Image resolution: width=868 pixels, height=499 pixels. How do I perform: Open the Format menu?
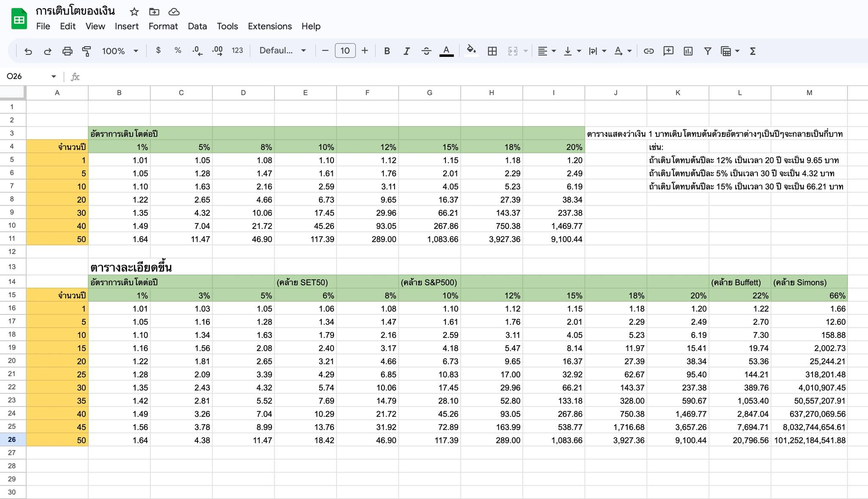163,26
